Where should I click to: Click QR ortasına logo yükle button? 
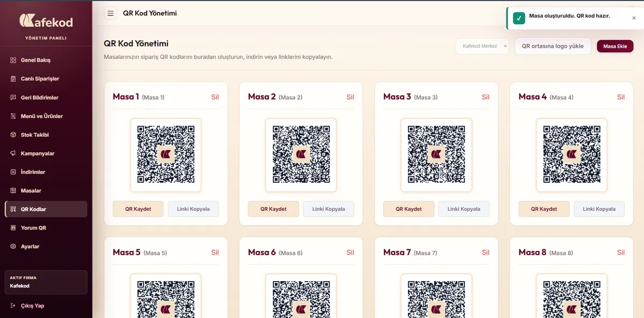click(552, 46)
